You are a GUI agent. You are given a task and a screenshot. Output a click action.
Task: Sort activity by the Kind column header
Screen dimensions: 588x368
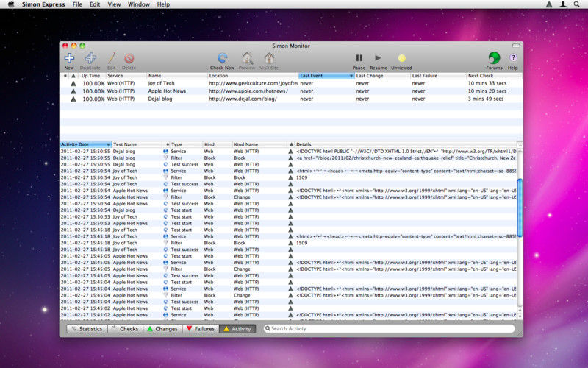(218, 144)
